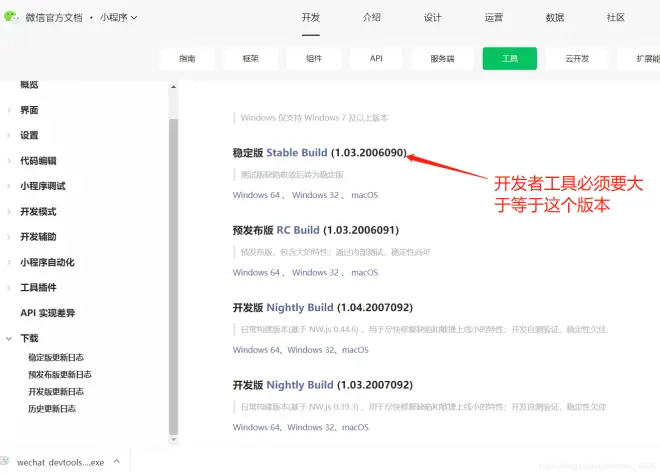The image size is (660, 475).
Task: Open 预发布版更新日志 in sidebar
Action: coord(60,374)
